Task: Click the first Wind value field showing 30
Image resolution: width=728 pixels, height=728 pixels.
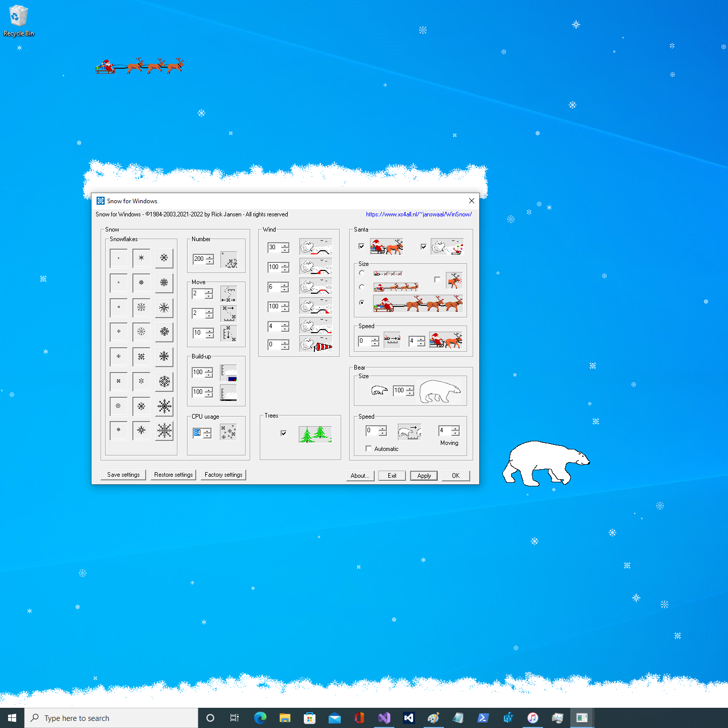Action: (274, 247)
